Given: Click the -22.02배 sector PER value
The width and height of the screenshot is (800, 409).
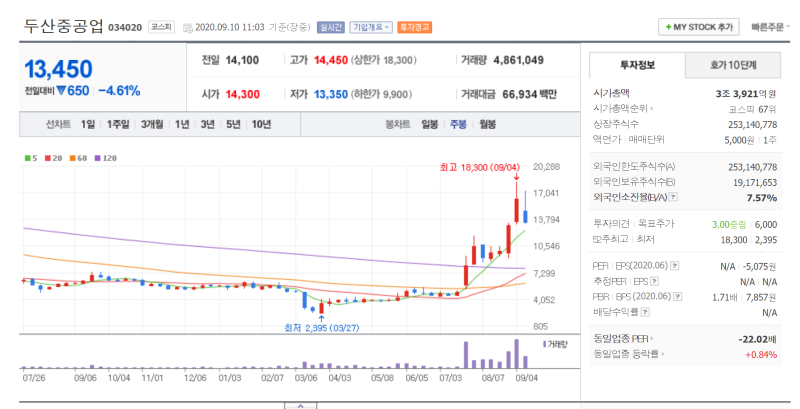Looking at the screenshot, I should point(757,339).
